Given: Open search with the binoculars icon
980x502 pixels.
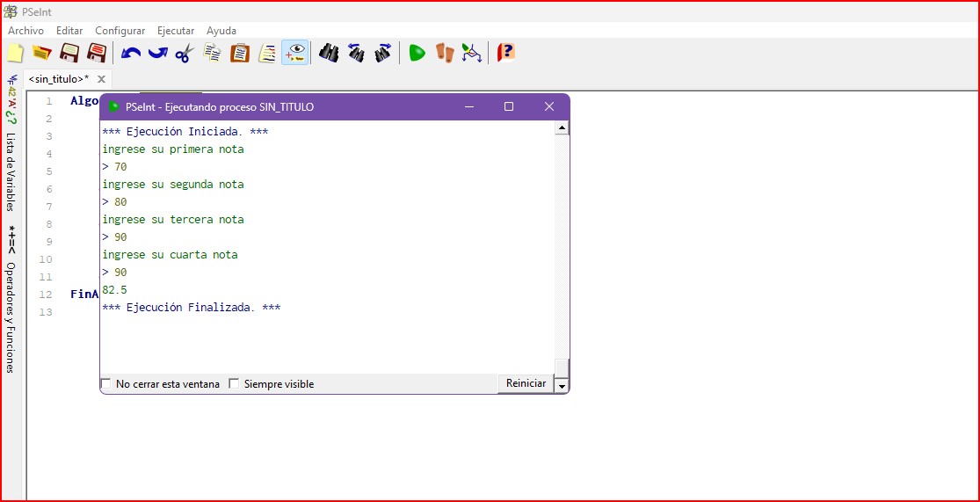Looking at the screenshot, I should [x=329, y=54].
